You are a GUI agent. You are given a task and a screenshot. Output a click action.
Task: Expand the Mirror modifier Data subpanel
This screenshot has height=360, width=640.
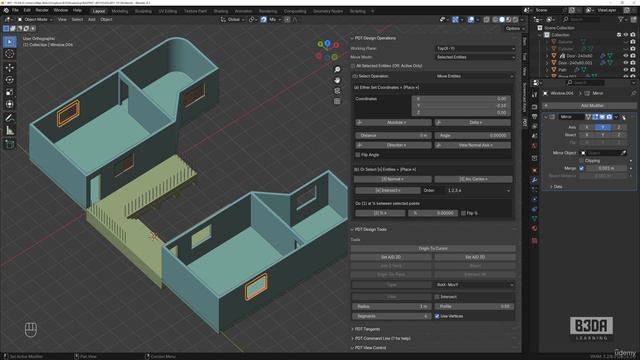pyautogui.click(x=551, y=187)
